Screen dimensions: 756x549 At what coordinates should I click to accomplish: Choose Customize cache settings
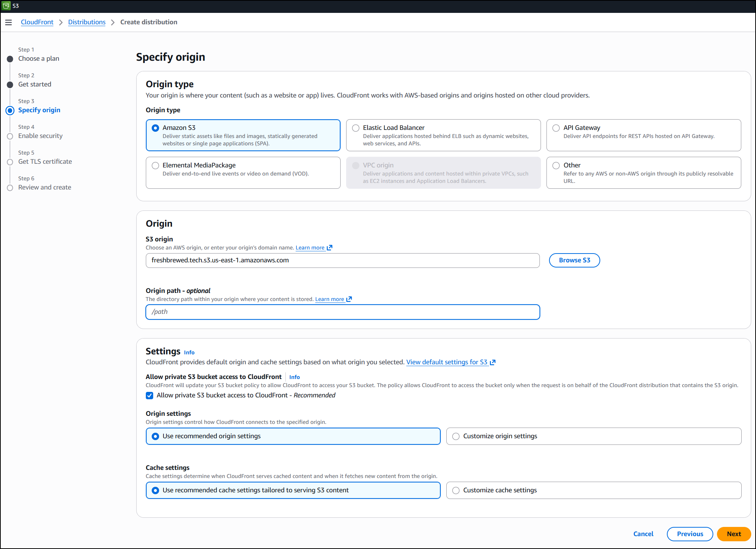pos(594,490)
